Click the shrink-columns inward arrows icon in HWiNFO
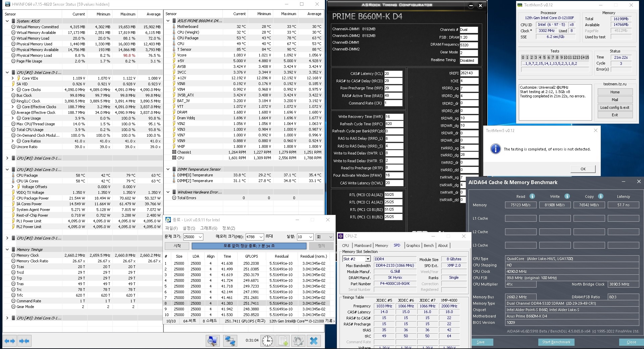This screenshot has width=644, height=349. pos(24,341)
